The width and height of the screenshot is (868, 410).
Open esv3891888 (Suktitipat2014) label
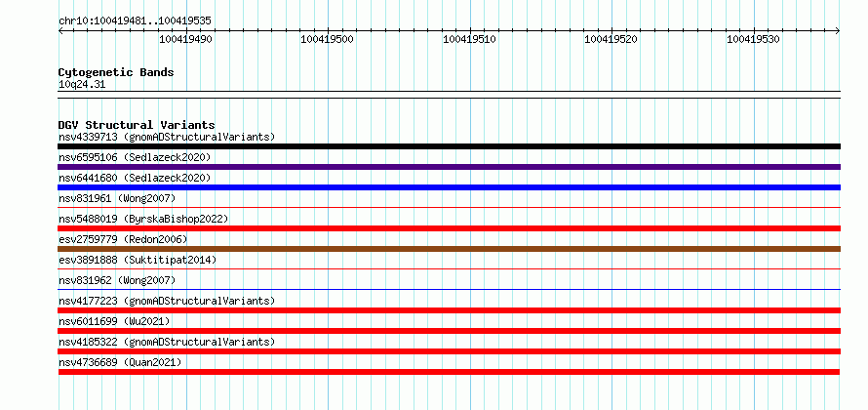tap(138, 260)
